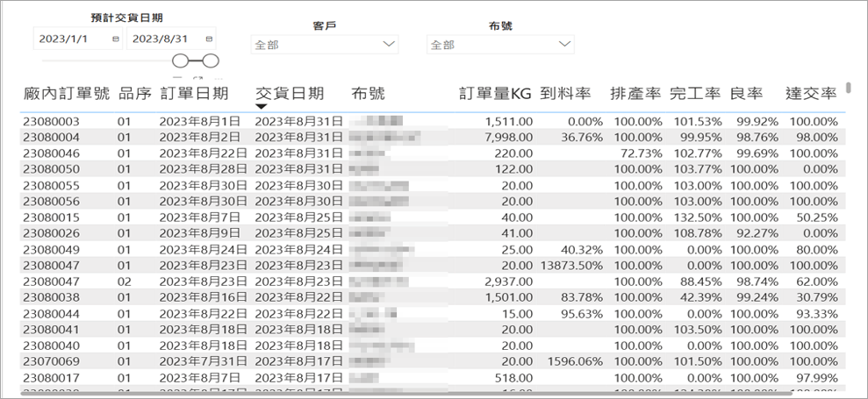Viewport: 868px width, 399px height.
Task: Click the 1596.06% 到料率 value
Action: tap(575, 362)
